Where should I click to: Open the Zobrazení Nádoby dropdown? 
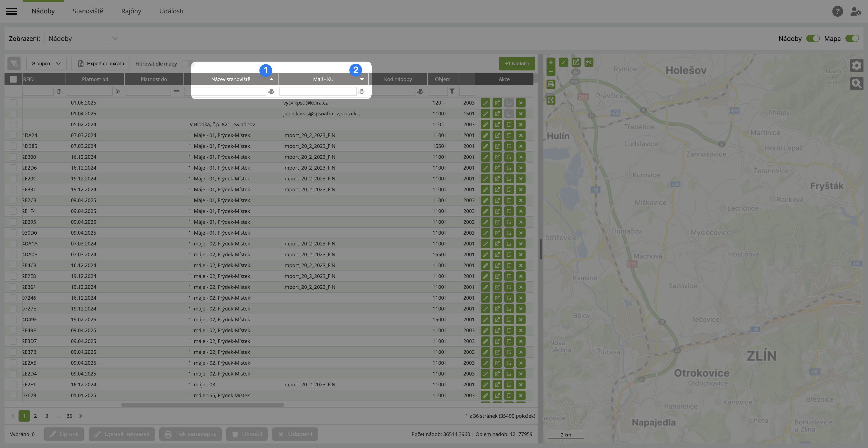click(x=83, y=39)
